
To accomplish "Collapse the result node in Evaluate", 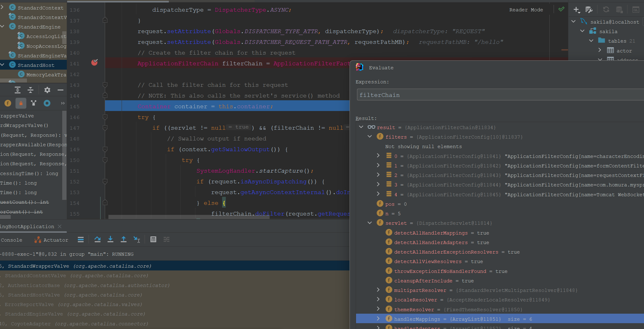I will (361, 127).
